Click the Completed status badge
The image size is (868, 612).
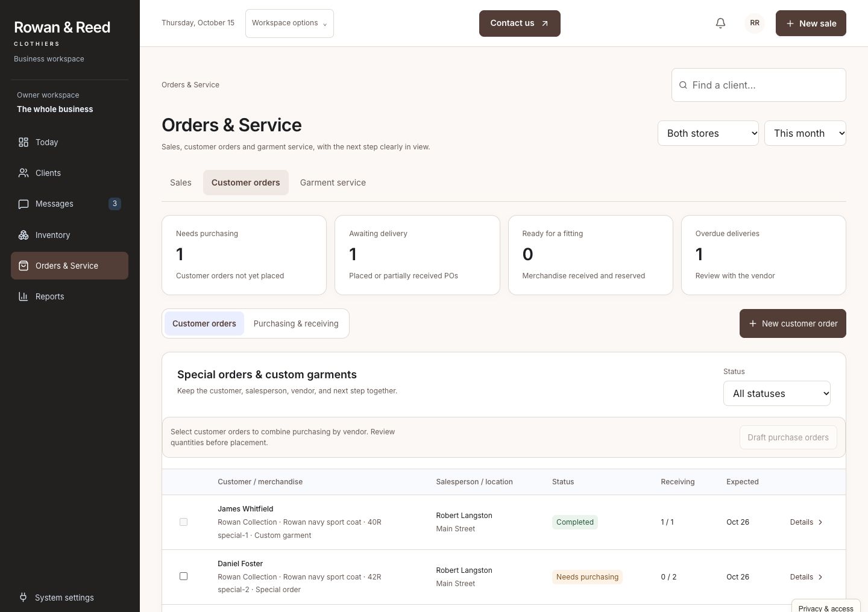coord(575,522)
